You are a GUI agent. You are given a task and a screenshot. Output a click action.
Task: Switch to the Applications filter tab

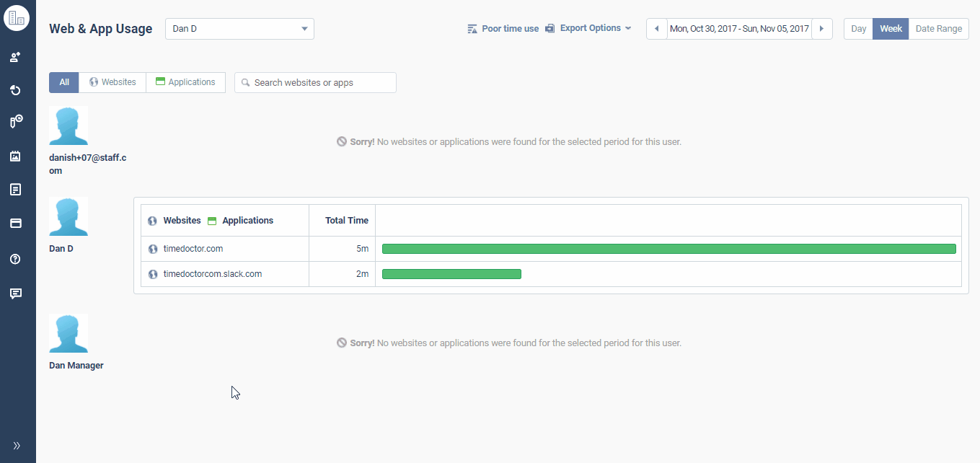(185, 81)
